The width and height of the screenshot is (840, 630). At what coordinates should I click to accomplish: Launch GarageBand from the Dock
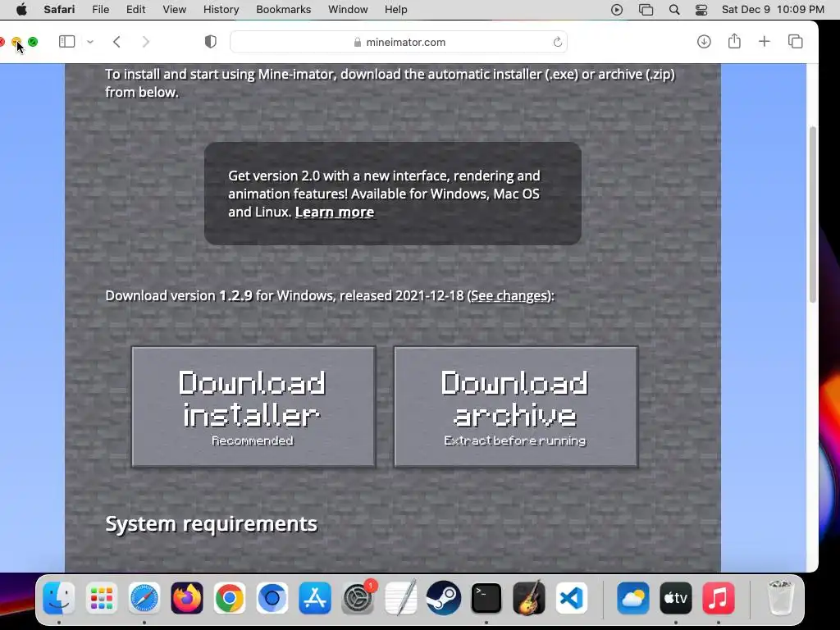[529, 598]
